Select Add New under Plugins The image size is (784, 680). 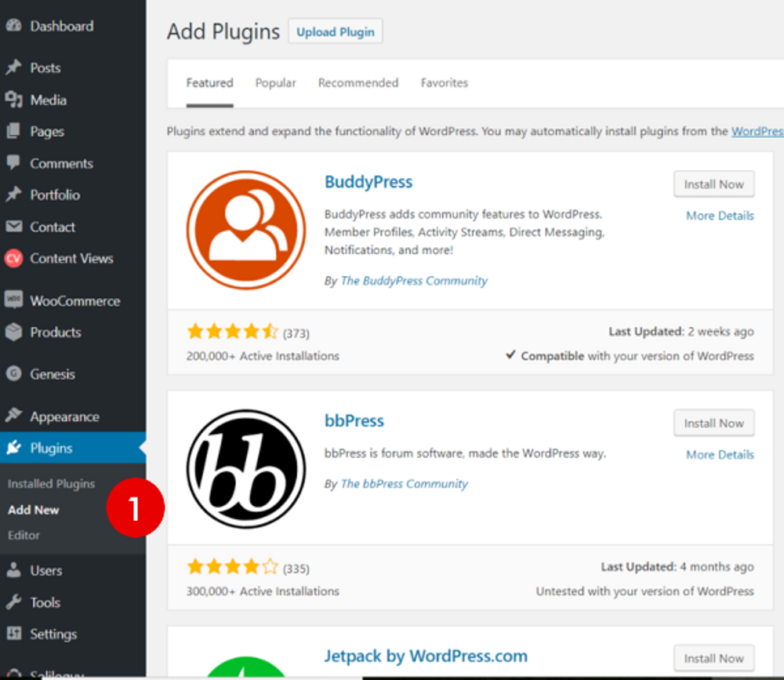click(34, 510)
